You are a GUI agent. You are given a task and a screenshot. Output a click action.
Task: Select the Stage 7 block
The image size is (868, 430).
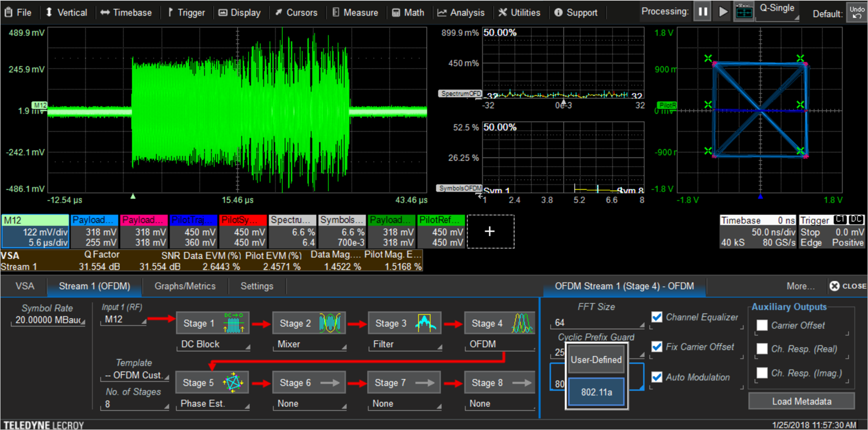405,383
